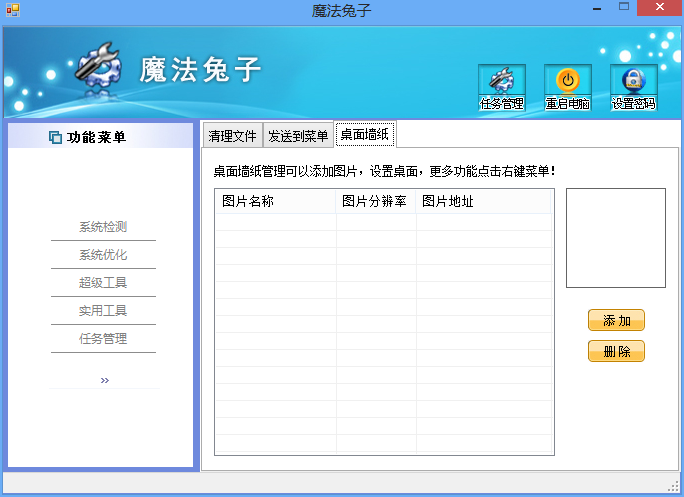
Task: Open 系统检测 in the sidebar menu
Action: tap(103, 227)
